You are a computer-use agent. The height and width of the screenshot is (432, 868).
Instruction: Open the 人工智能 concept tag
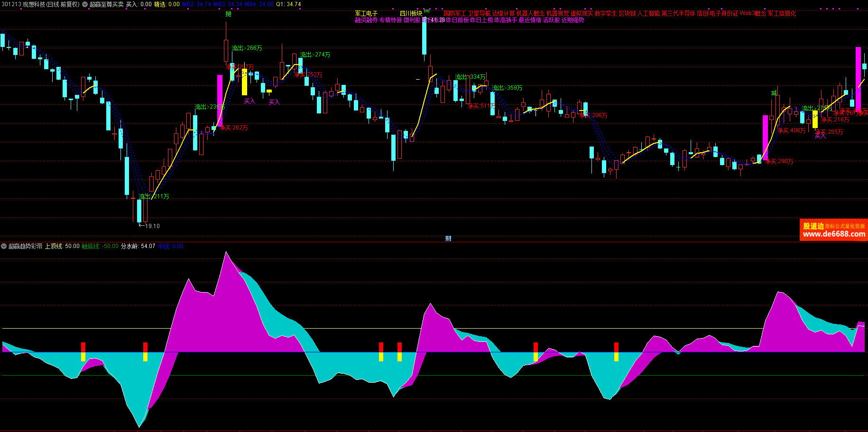648,14
